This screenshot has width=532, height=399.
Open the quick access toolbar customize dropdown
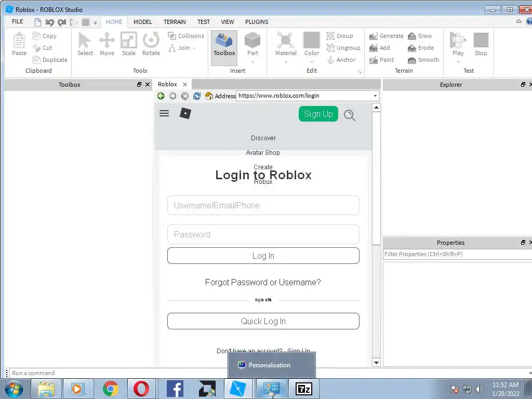coord(96,23)
